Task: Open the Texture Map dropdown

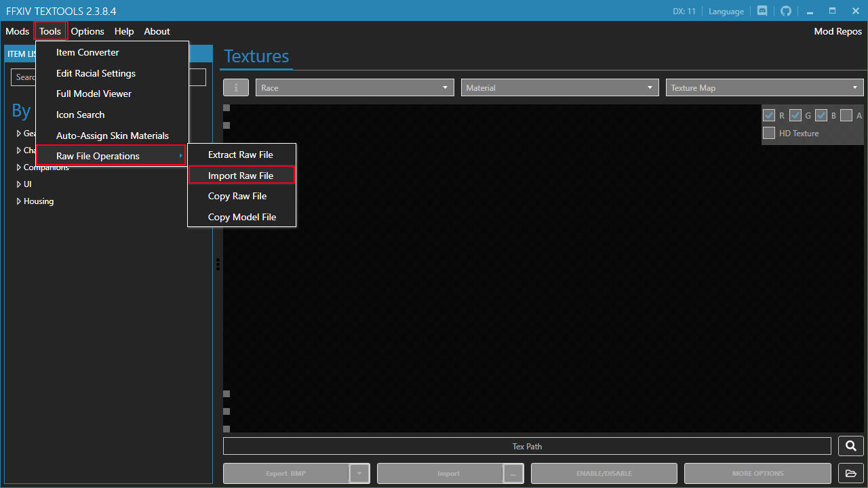Action: point(764,87)
